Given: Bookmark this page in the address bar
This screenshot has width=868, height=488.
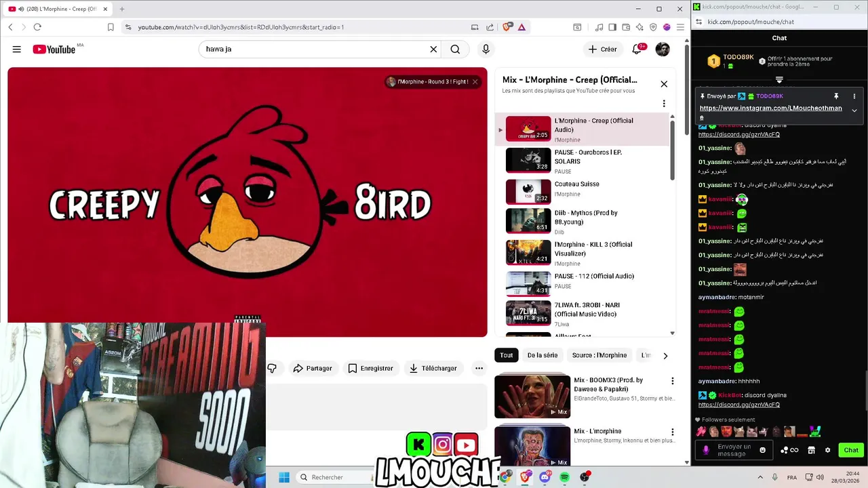Looking at the screenshot, I should tap(111, 27).
